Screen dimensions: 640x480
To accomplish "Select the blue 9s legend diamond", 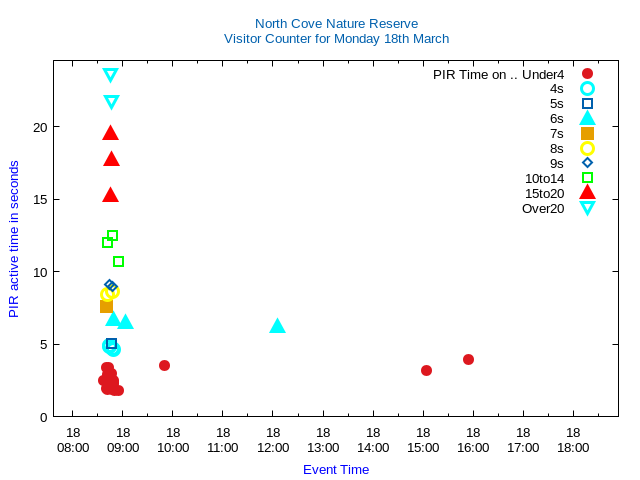I will 587,163.
